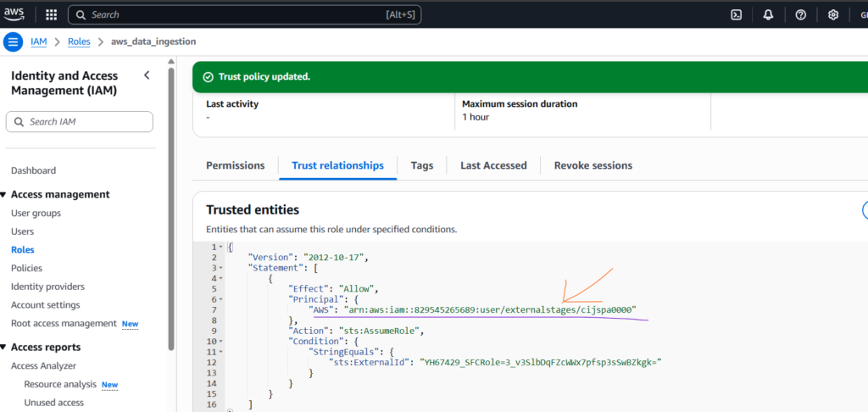Open the services grid menu

(x=51, y=15)
